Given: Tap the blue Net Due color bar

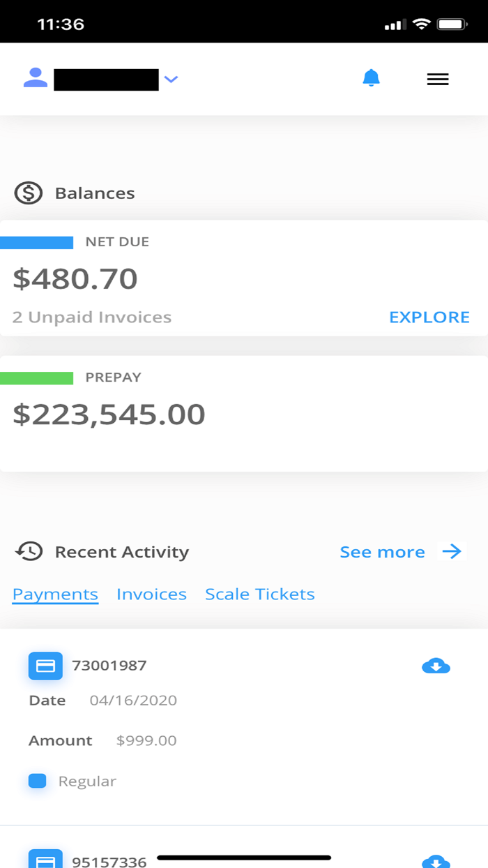Looking at the screenshot, I should [36, 243].
